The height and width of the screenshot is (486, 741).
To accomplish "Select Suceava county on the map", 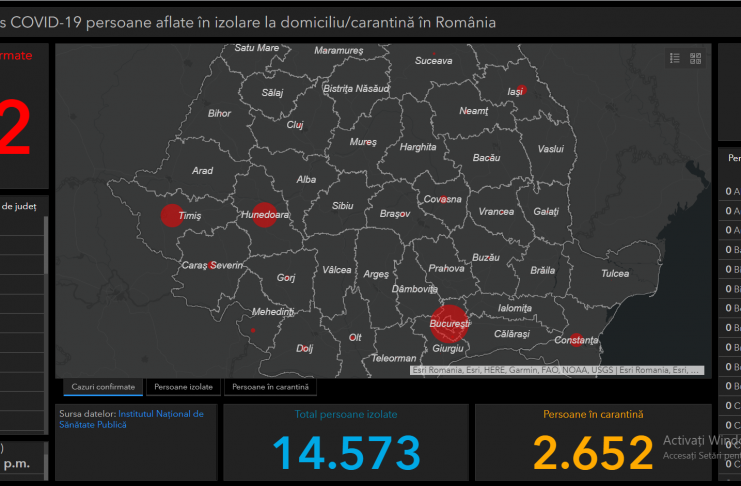I will coord(434,61).
